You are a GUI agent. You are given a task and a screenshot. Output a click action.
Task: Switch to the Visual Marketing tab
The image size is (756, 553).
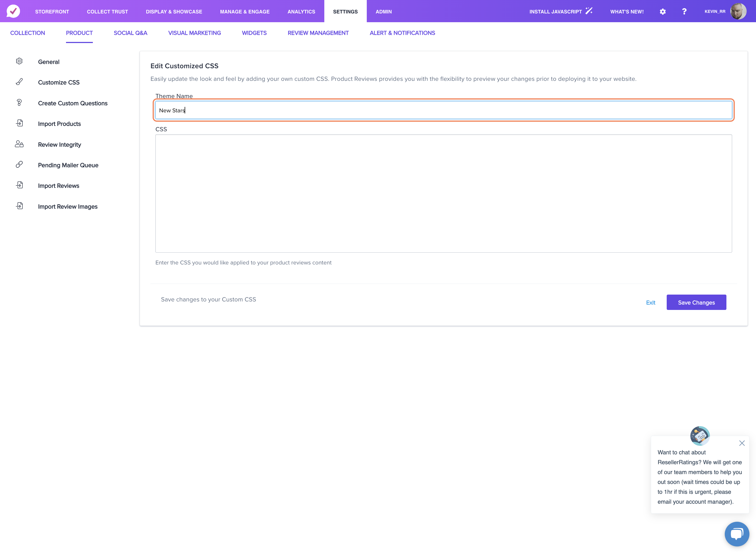click(x=194, y=33)
